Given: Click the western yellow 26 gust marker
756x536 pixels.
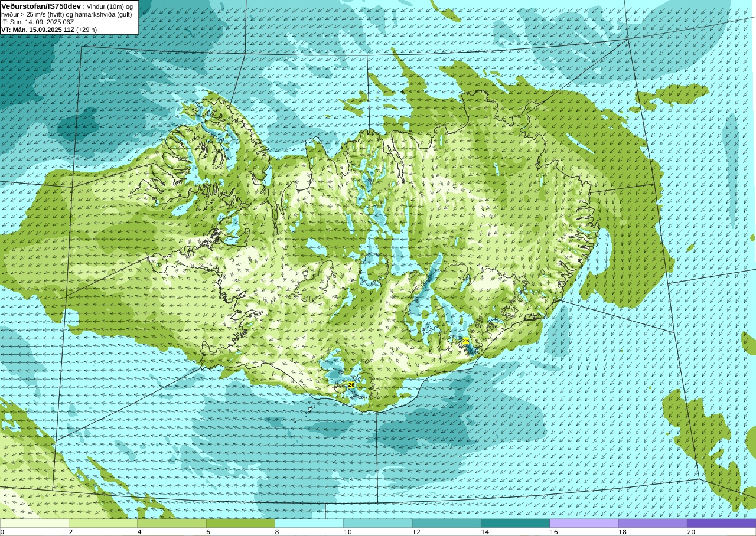Looking at the screenshot, I should [x=351, y=385].
